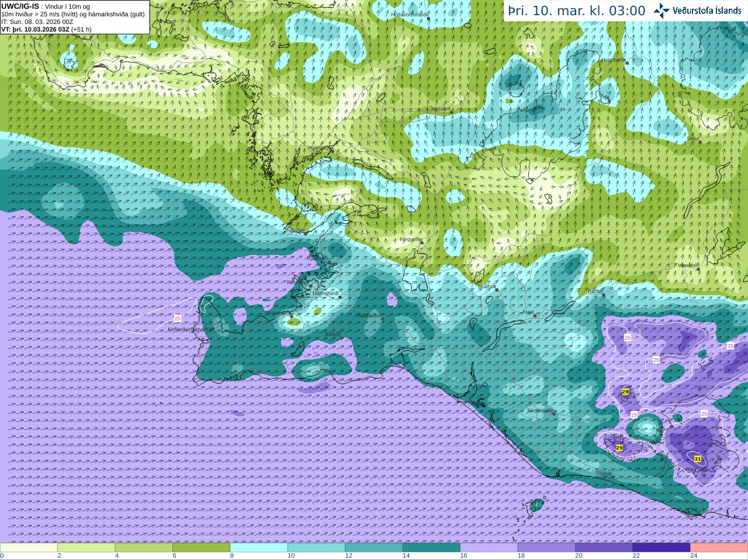Click the Bláfjöll station label
Viewport: 748px width, 560px height.
[333, 334]
